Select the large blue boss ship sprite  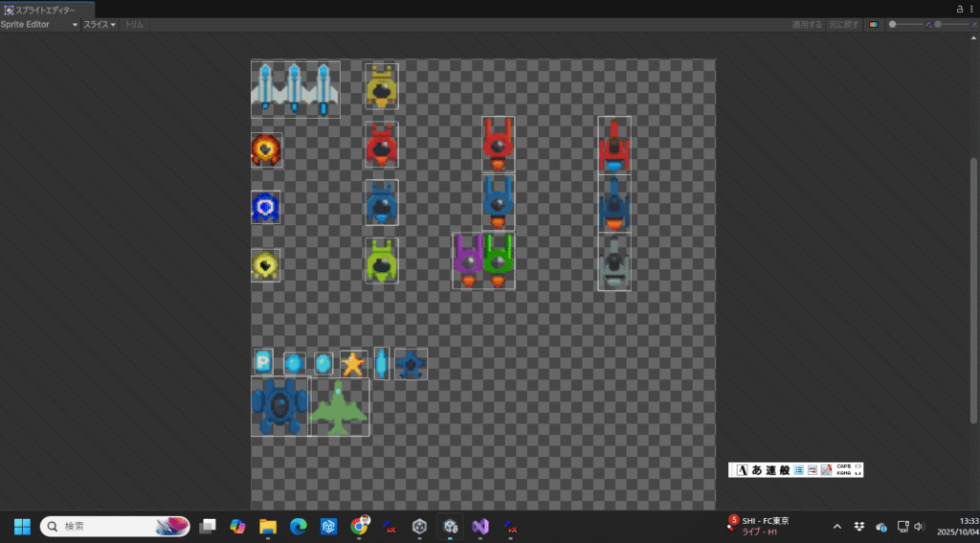coord(279,406)
